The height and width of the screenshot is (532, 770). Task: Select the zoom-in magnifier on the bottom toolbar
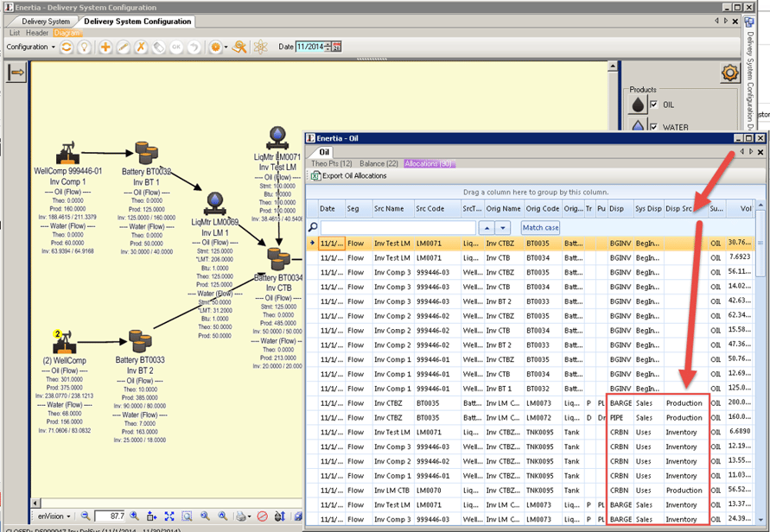click(x=133, y=517)
